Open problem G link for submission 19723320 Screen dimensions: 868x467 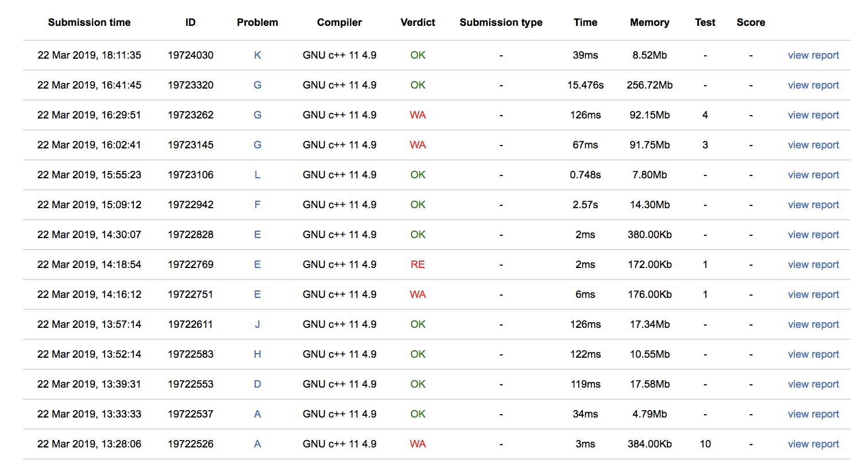pyautogui.click(x=257, y=85)
